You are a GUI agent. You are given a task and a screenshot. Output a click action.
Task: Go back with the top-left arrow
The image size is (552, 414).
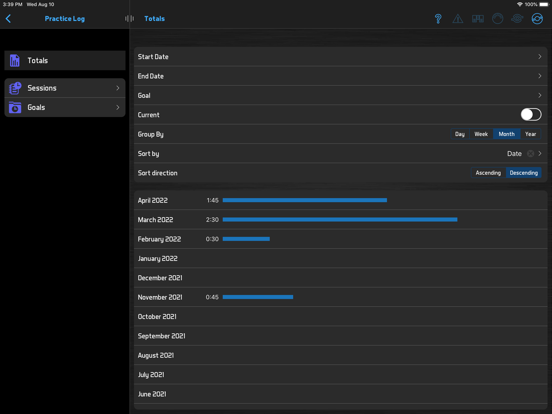tap(8, 19)
